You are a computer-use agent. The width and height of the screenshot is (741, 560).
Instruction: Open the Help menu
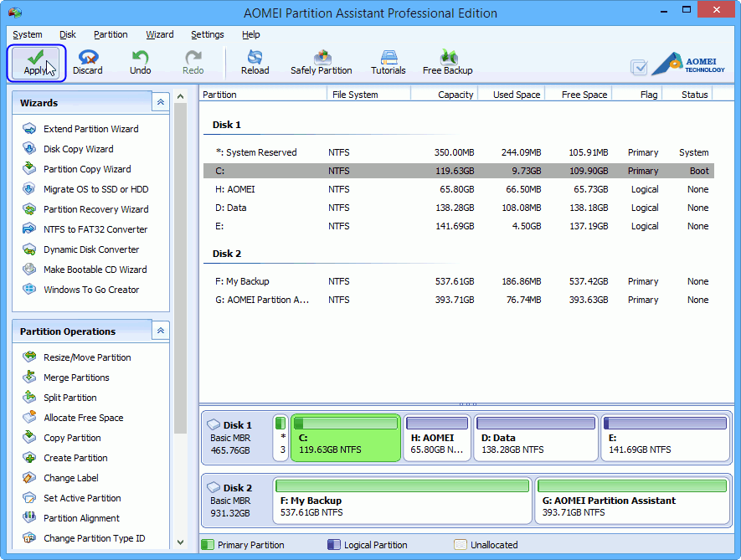click(x=251, y=34)
